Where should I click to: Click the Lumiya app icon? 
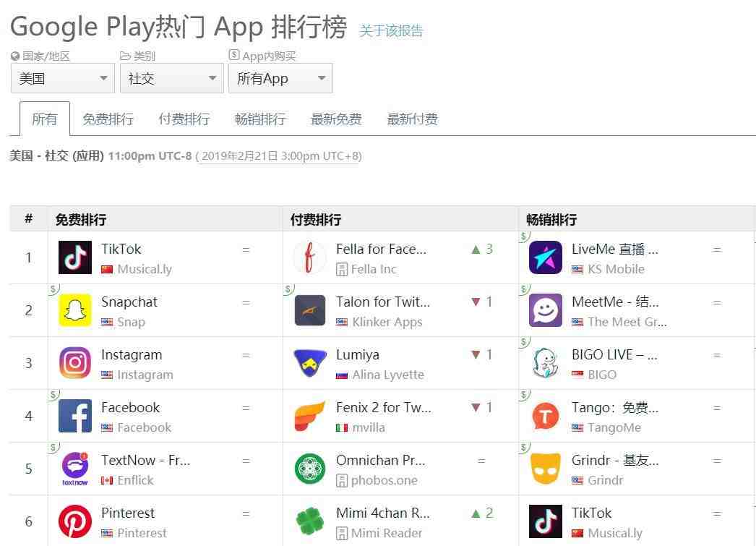pyautogui.click(x=309, y=363)
